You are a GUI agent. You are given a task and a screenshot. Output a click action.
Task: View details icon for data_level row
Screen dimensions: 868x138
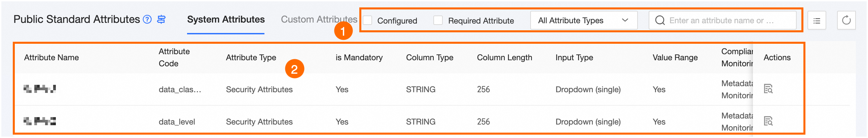point(768,121)
